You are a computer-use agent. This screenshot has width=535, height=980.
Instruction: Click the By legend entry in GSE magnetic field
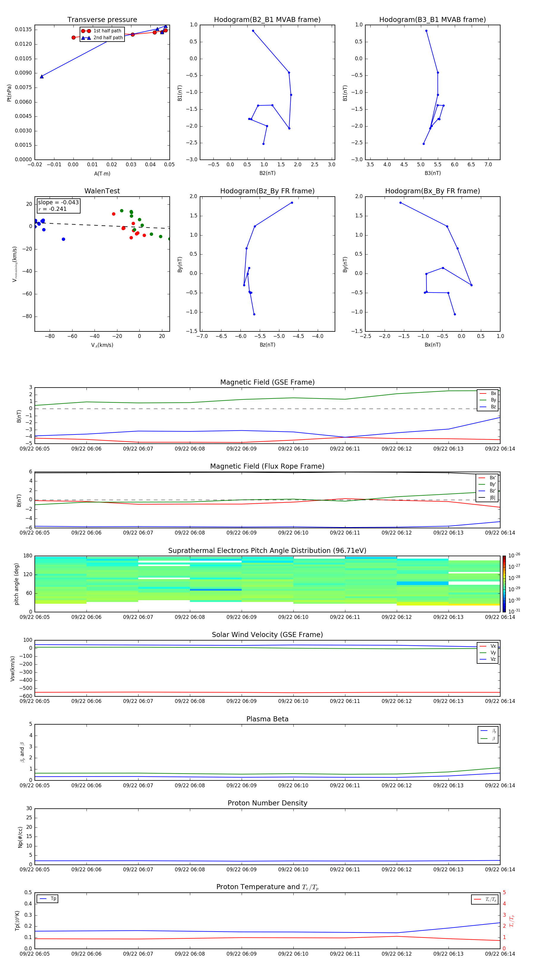pos(488,400)
